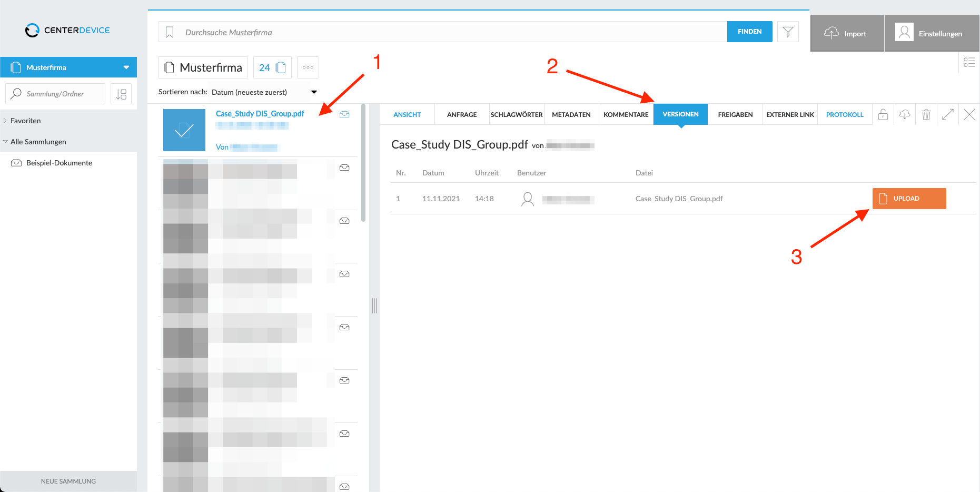This screenshot has width=980, height=492.
Task: Open the METADATEN tab
Action: pos(571,114)
